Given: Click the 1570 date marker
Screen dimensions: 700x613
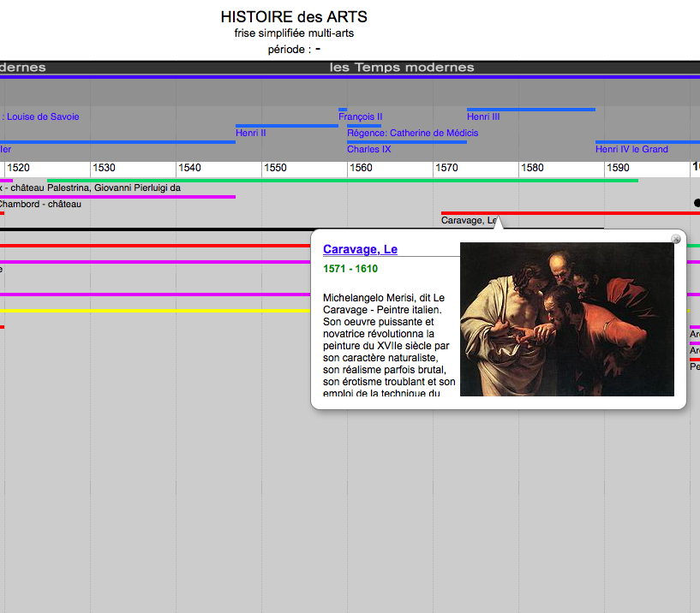Looking at the screenshot, I should tap(447, 168).
